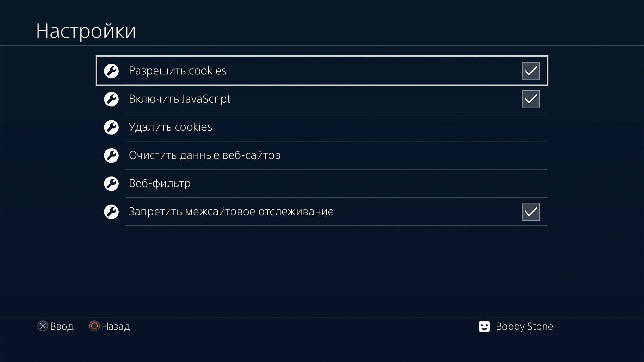644x362 pixels.
Task: Click wrench icon beside Очистить данные веб-сайтов
Action: pos(111,156)
